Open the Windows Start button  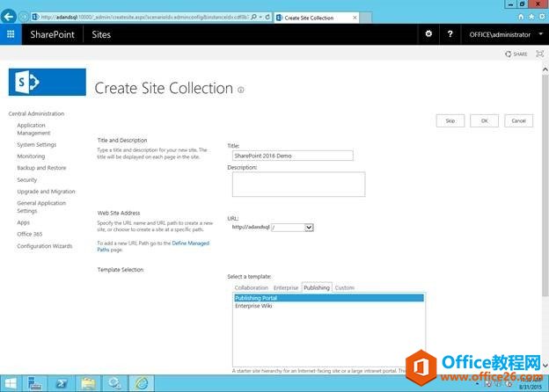[x=11, y=383]
